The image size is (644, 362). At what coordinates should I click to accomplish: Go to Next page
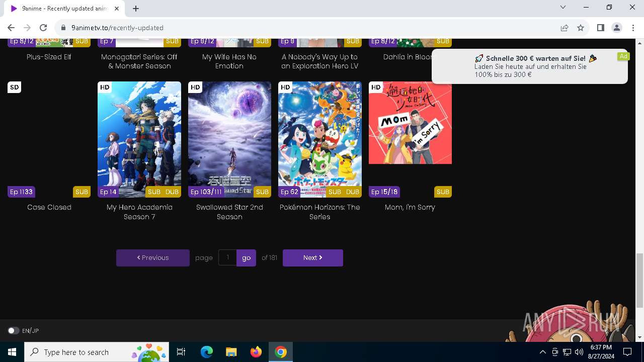point(313,257)
